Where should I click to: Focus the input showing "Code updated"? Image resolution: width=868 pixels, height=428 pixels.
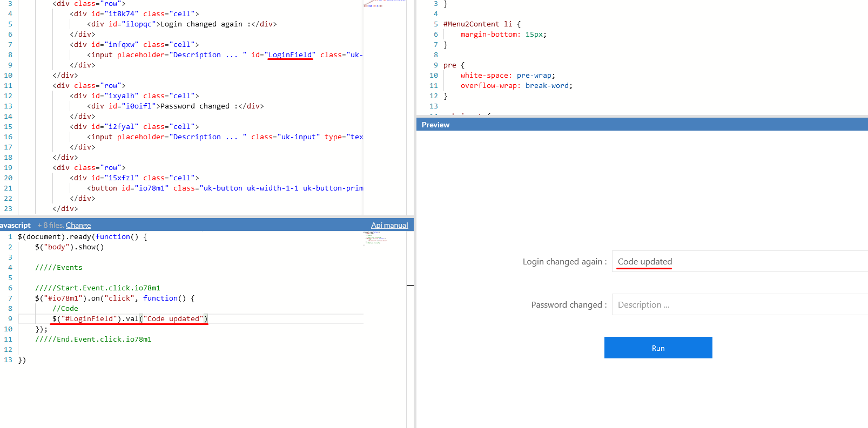click(x=739, y=262)
